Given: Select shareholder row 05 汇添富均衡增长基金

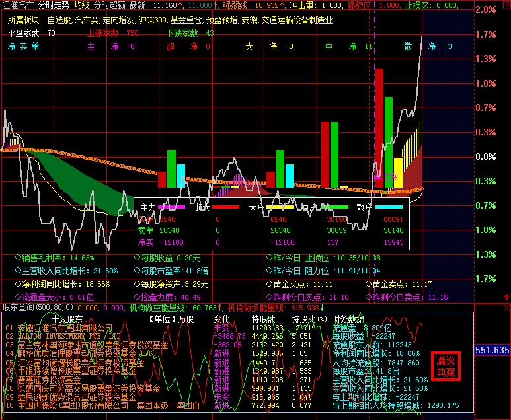Looking at the screenshot, I should tap(75, 363).
